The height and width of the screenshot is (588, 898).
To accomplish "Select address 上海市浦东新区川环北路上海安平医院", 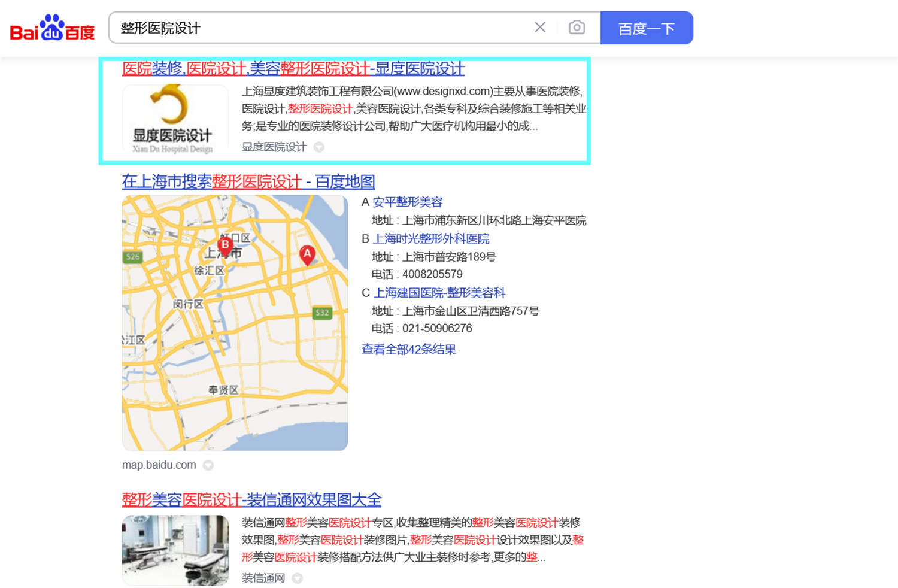I will click(494, 220).
